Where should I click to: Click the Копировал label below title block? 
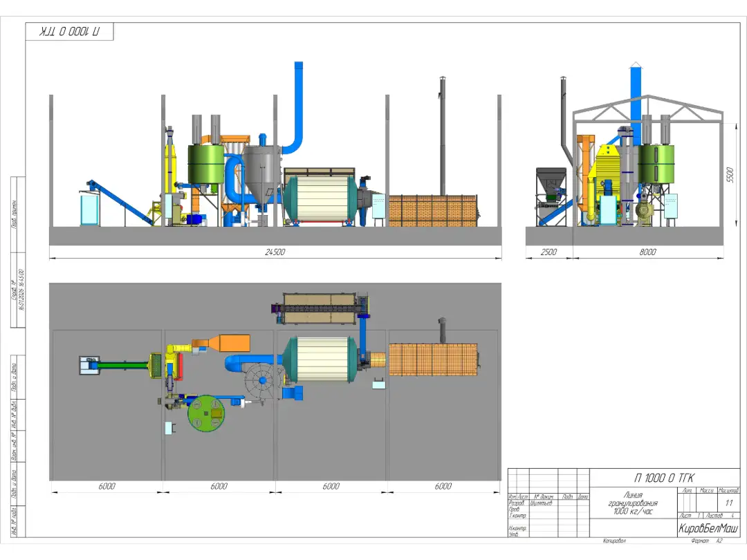614,541
